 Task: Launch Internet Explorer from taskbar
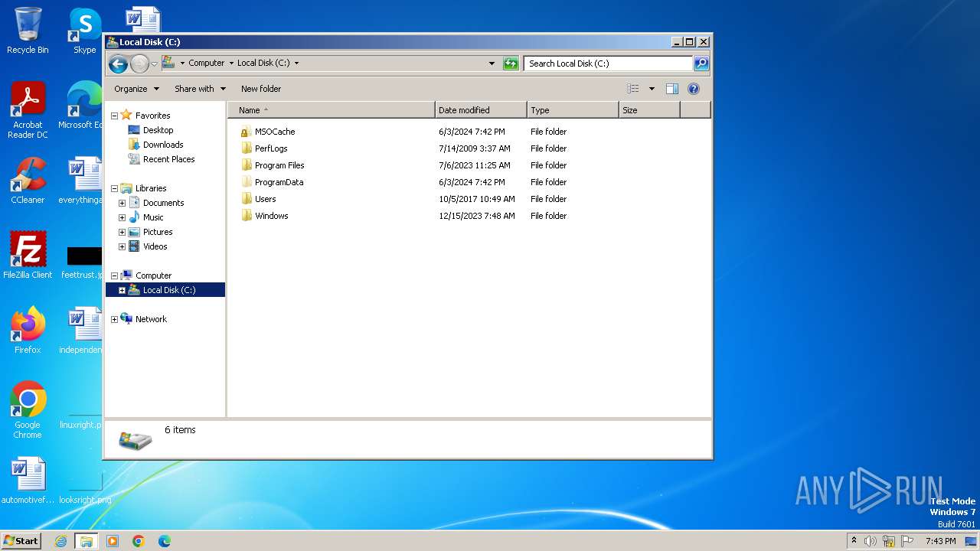(61, 541)
